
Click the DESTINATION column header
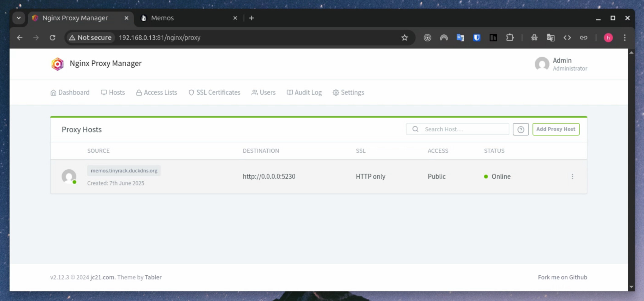(x=261, y=151)
